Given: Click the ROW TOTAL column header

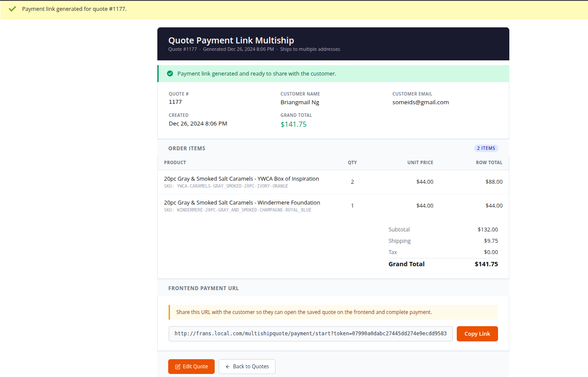Looking at the screenshot, I should (x=489, y=162).
